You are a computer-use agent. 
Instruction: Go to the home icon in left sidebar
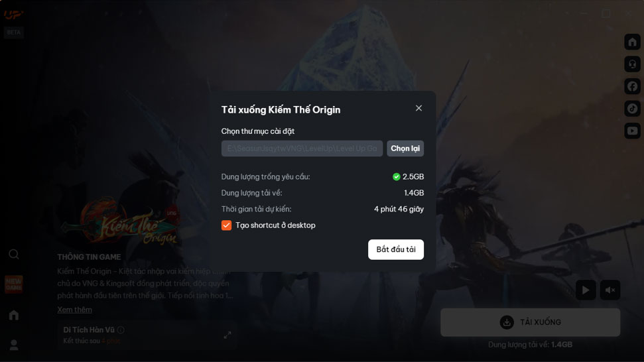13,315
